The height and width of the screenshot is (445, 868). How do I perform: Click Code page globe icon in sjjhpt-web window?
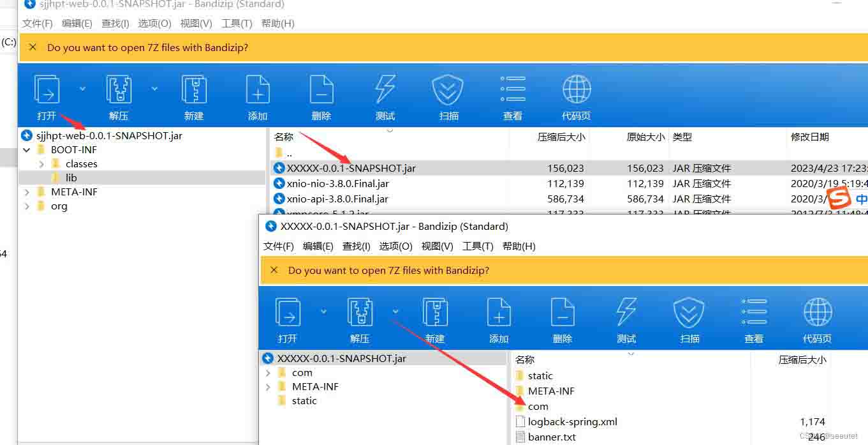point(577,90)
